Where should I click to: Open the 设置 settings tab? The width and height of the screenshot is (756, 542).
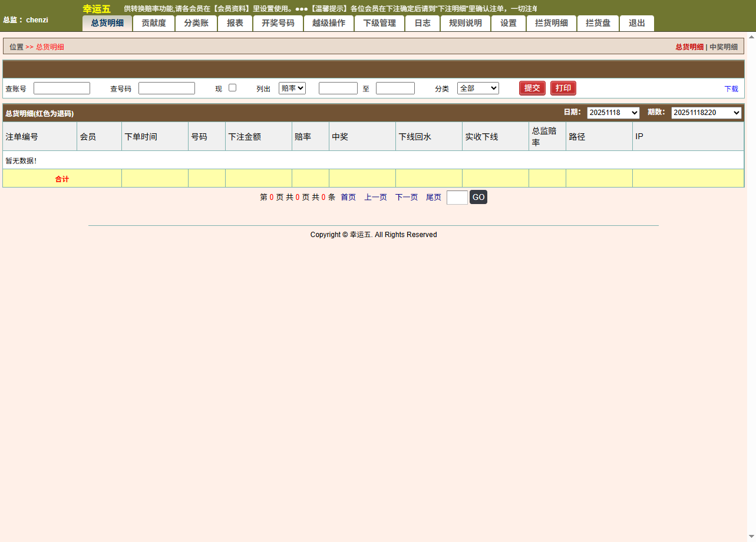[x=509, y=23]
